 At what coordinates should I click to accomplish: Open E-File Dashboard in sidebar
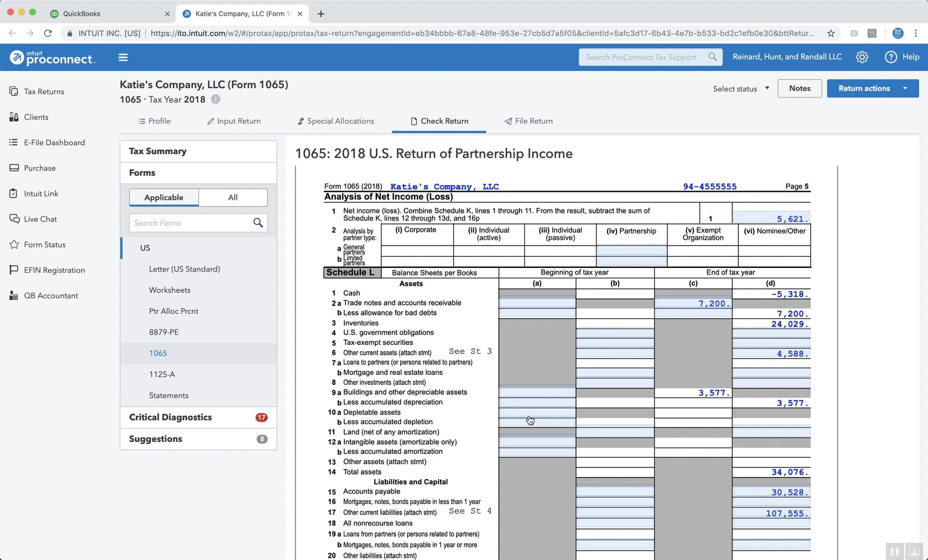click(x=54, y=142)
